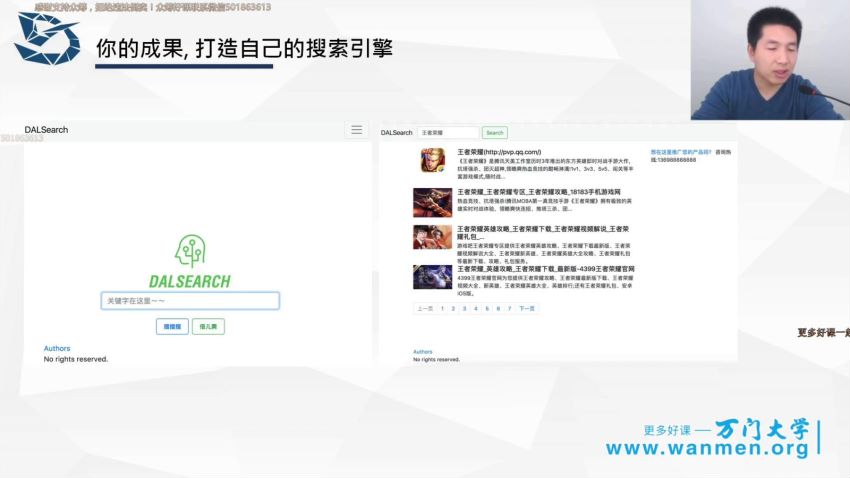Click the DALSearch brand in results page header
Viewport: 850px width, 478px height.
tap(396, 132)
